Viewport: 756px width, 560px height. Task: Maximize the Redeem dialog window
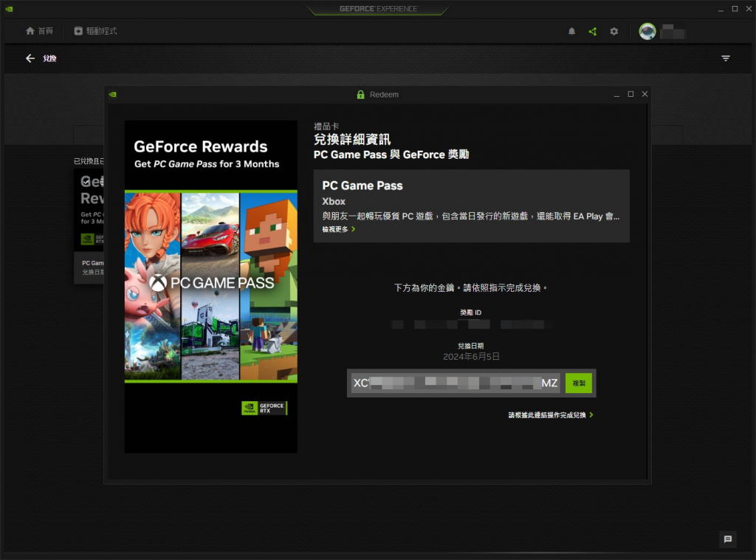pos(630,94)
